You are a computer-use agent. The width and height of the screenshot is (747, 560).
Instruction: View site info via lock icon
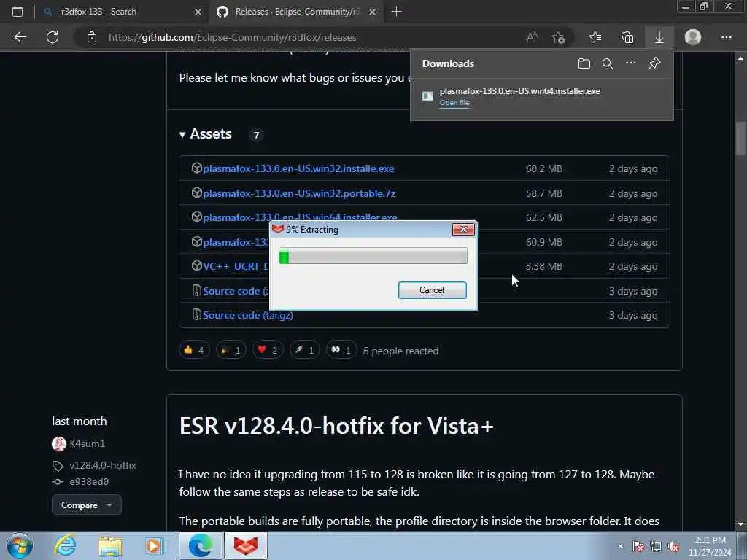pos(92,37)
